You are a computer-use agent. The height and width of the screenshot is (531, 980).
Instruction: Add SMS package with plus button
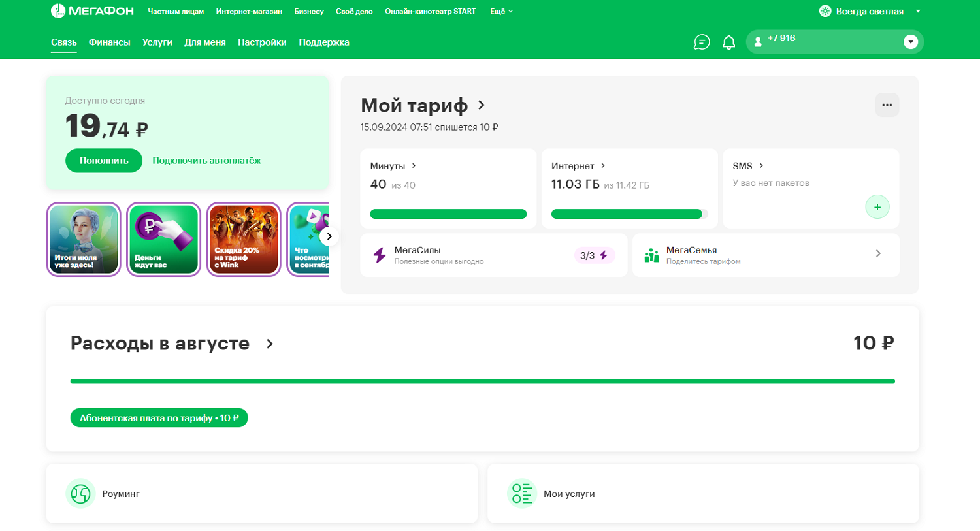click(877, 207)
